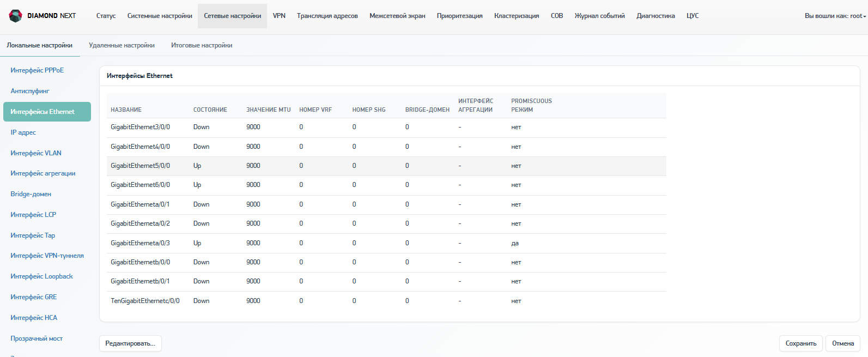Click the Сохранить button
Screen dimensions: 868x357
pos(801,343)
